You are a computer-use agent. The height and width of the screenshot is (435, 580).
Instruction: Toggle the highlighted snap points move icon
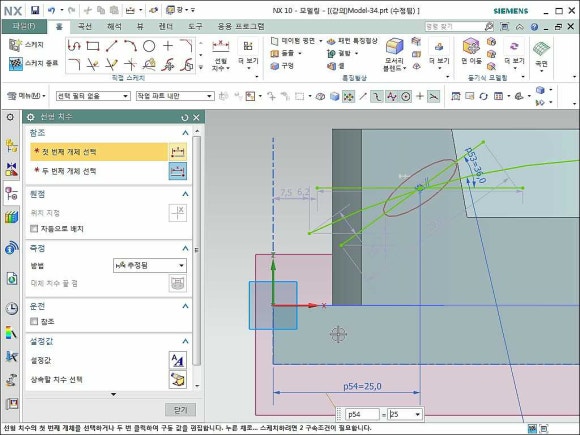348,97
